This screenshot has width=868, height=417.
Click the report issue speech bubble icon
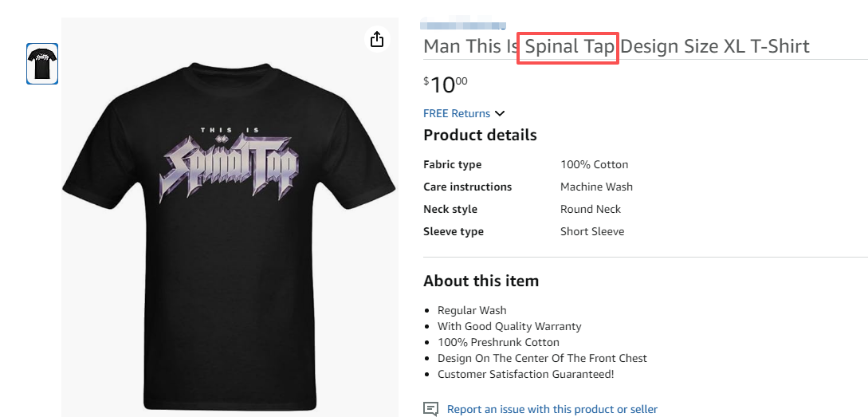[x=430, y=409]
